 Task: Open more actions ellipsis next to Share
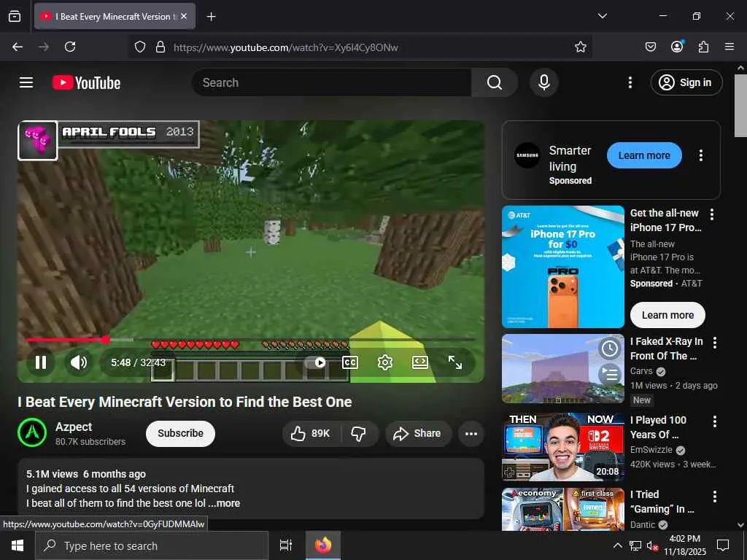pos(471,433)
